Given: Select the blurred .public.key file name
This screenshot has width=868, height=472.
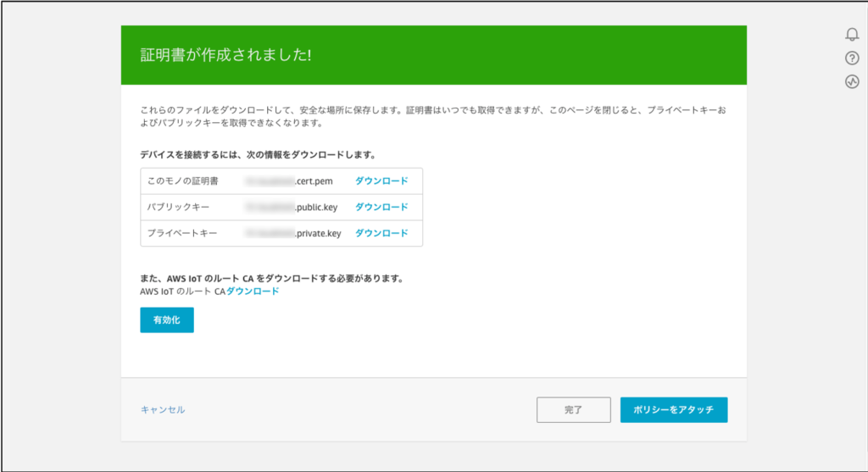Looking at the screenshot, I should pyautogui.click(x=291, y=208).
